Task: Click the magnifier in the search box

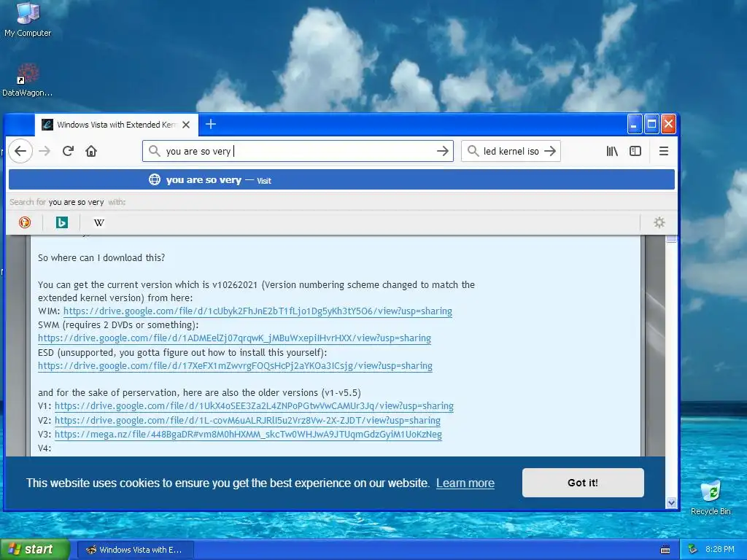Action: click(x=473, y=151)
